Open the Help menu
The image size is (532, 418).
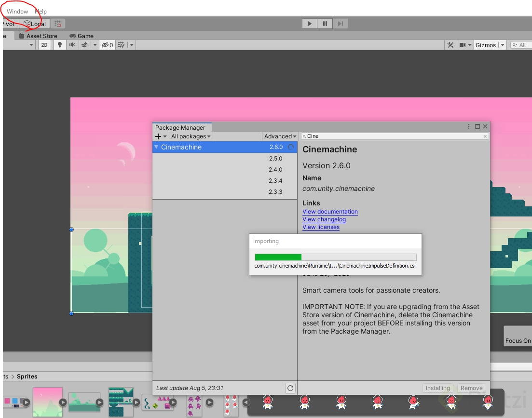[41, 11]
